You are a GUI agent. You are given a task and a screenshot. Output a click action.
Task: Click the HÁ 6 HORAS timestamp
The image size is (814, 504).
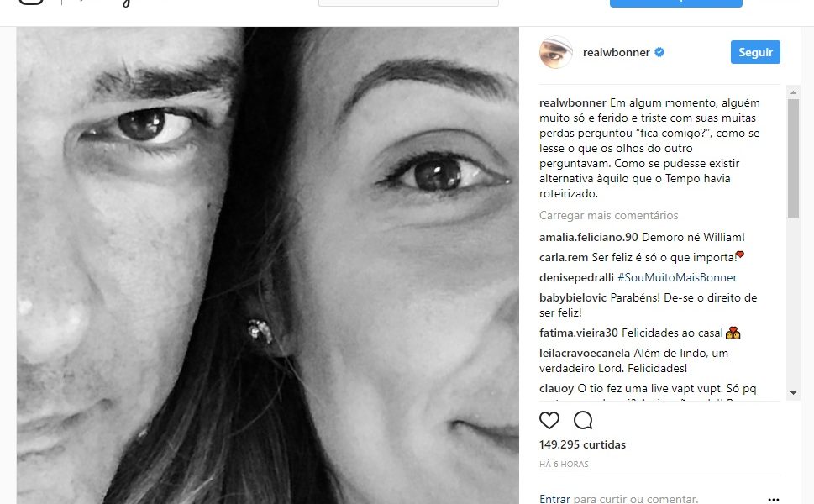click(564, 464)
